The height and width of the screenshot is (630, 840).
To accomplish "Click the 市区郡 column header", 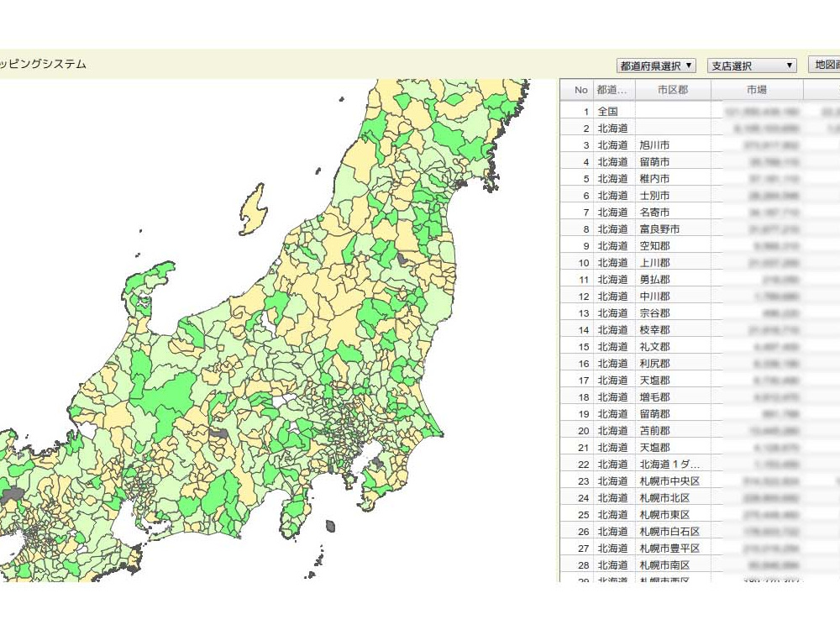I will (x=673, y=90).
